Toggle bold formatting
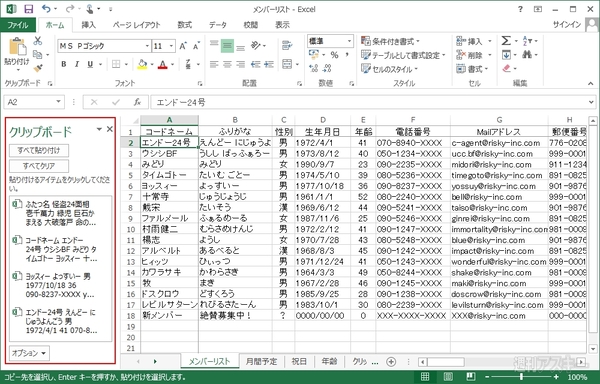 (x=64, y=64)
